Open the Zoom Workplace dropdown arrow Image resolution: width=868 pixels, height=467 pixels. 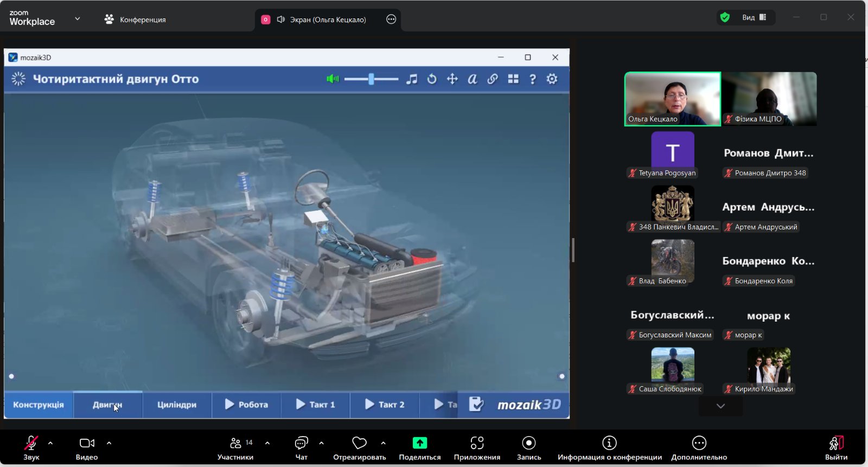(x=77, y=19)
